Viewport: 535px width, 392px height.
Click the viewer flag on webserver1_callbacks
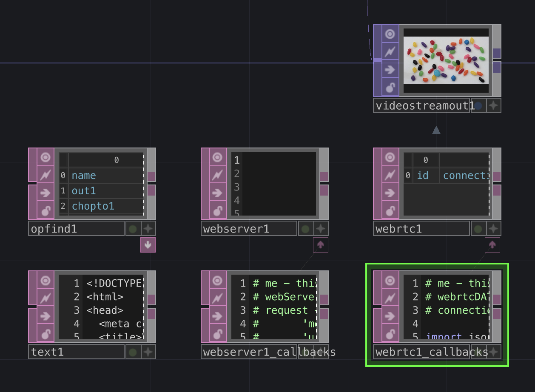point(217,281)
